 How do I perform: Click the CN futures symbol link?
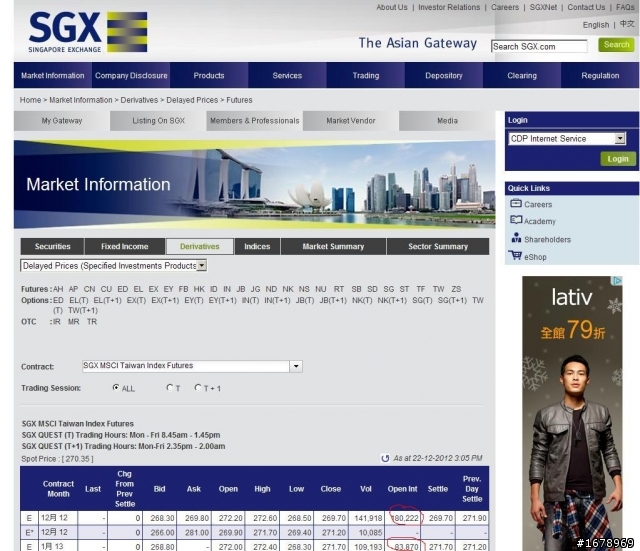(x=89, y=289)
